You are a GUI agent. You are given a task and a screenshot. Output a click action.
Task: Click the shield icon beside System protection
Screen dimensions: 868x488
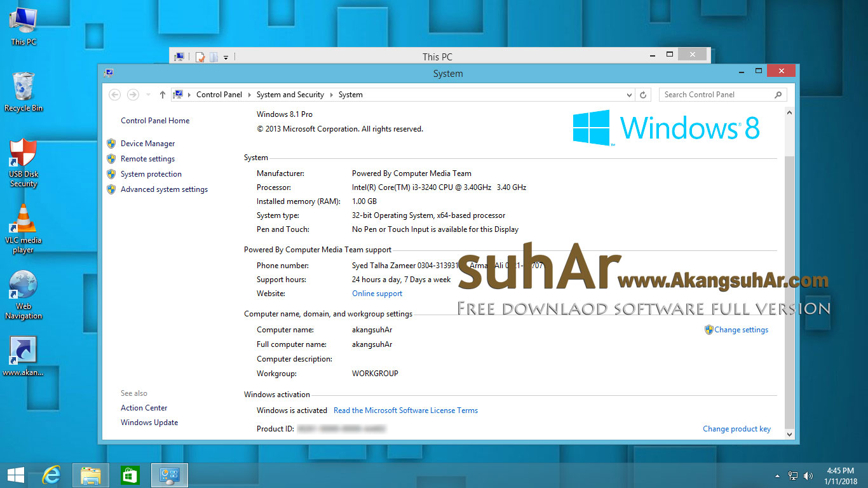[111, 174]
